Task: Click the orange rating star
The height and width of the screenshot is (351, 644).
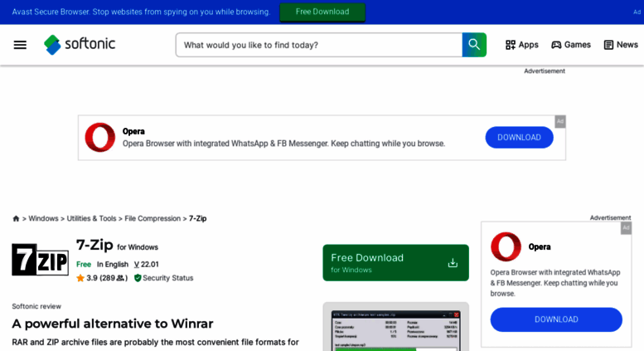Action: point(80,278)
